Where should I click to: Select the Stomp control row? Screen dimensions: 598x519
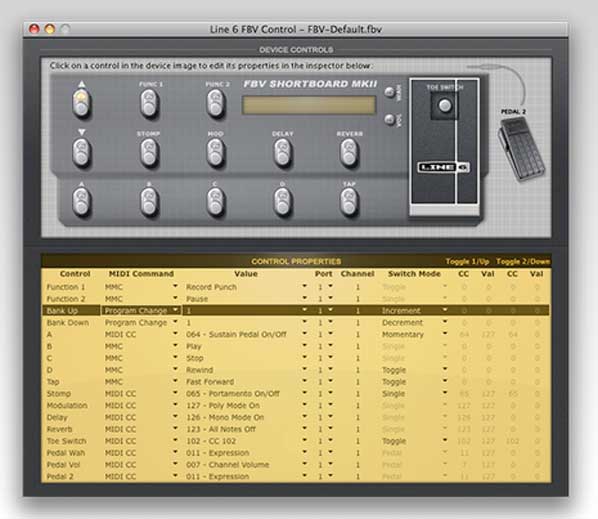[x=296, y=394]
